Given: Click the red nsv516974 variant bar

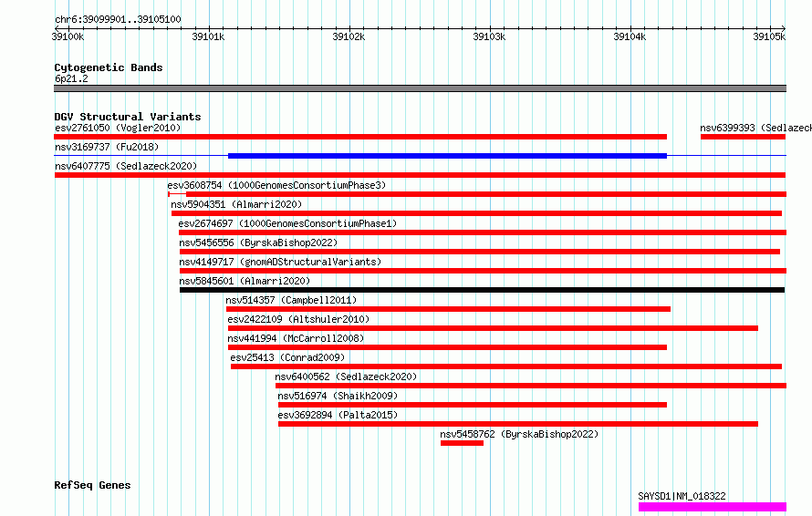Looking at the screenshot, I should [473, 405].
